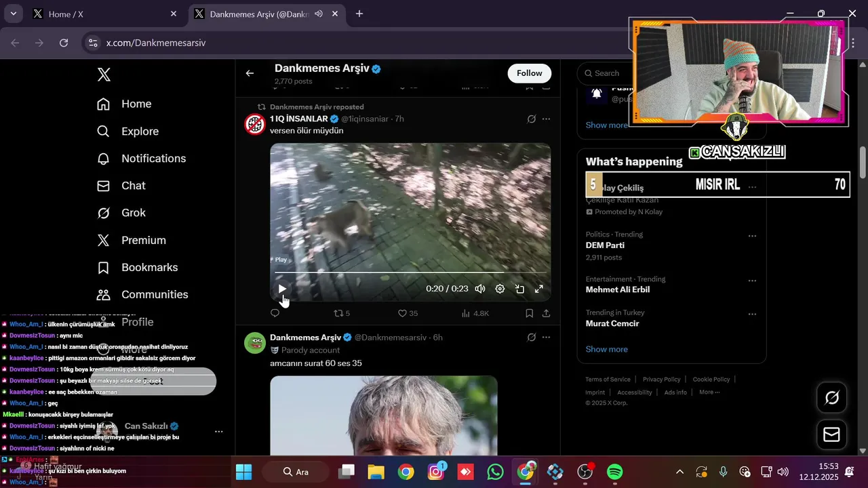Open more options for Murat Cemcir trend
Image resolution: width=868 pixels, height=488 pixels.
(x=752, y=314)
